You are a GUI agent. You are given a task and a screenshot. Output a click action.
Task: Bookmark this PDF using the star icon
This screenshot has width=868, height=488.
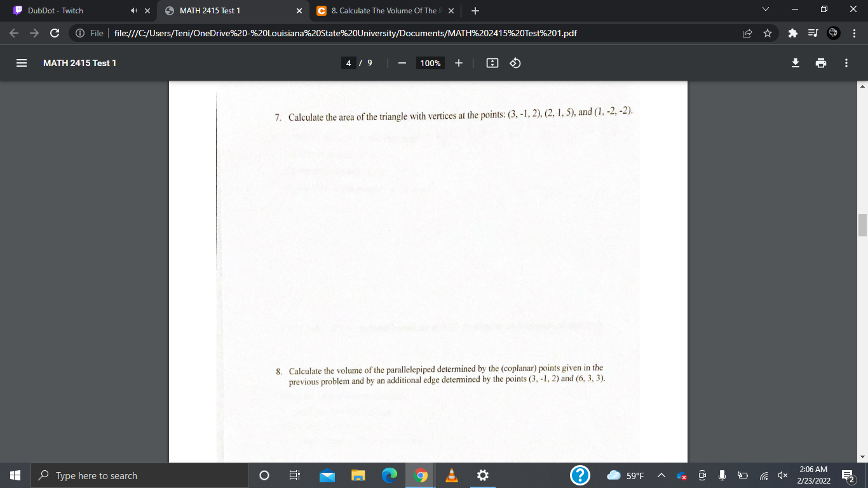click(x=768, y=33)
